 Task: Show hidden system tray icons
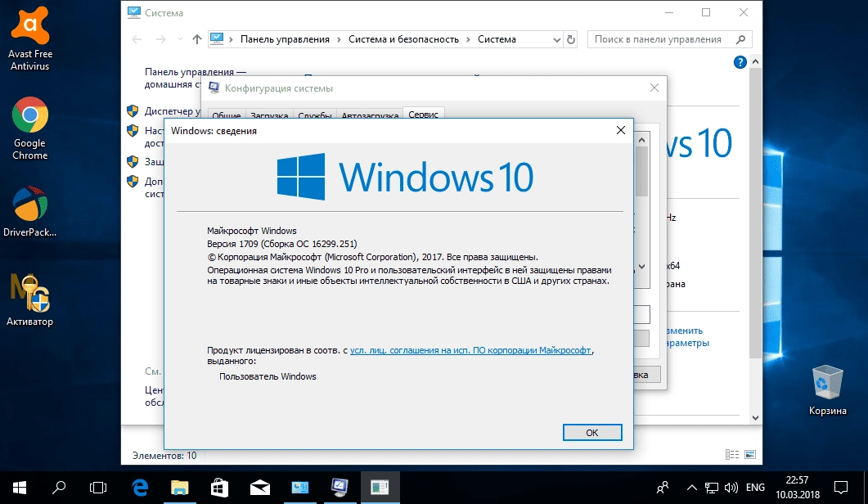(691, 488)
